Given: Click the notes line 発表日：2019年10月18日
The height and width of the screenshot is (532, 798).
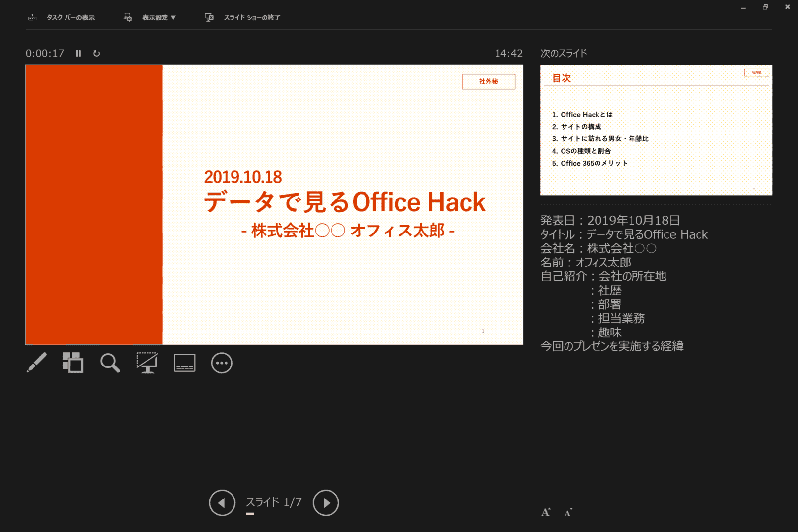Looking at the screenshot, I should pyautogui.click(x=610, y=220).
